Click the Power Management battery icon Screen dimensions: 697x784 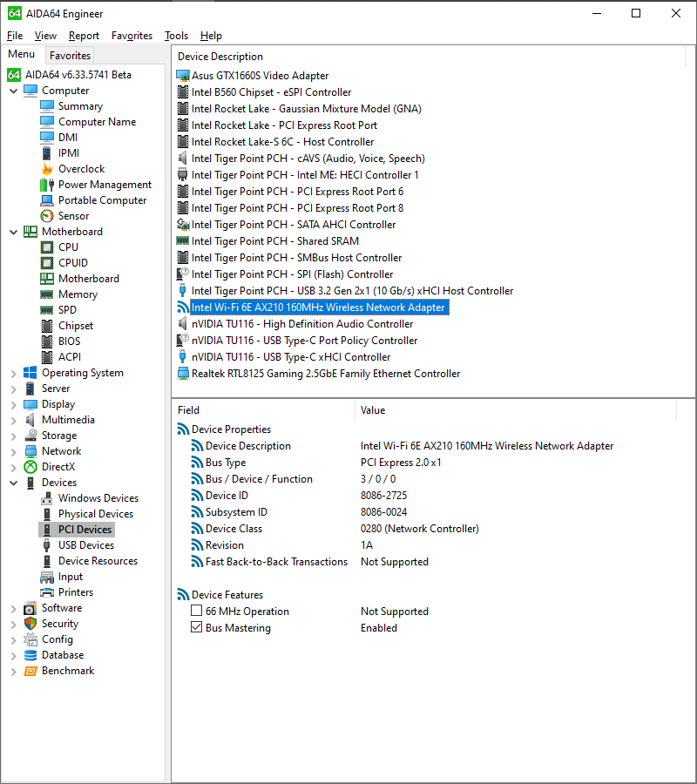tap(47, 185)
